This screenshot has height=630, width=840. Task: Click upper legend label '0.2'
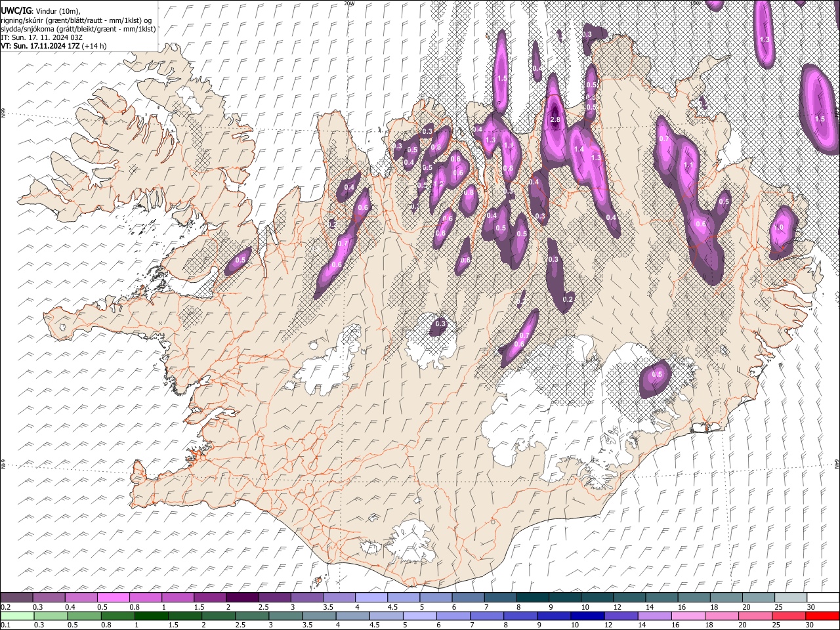pos(6,607)
